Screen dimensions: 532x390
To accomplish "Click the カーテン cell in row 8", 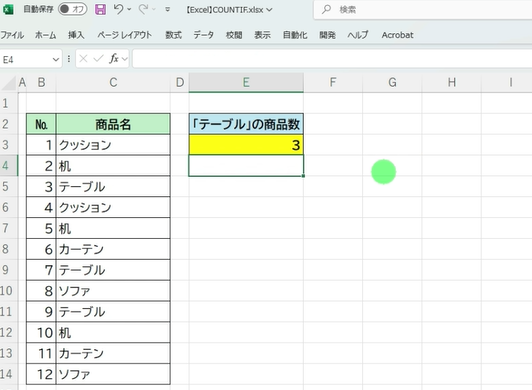I will [x=113, y=249].
